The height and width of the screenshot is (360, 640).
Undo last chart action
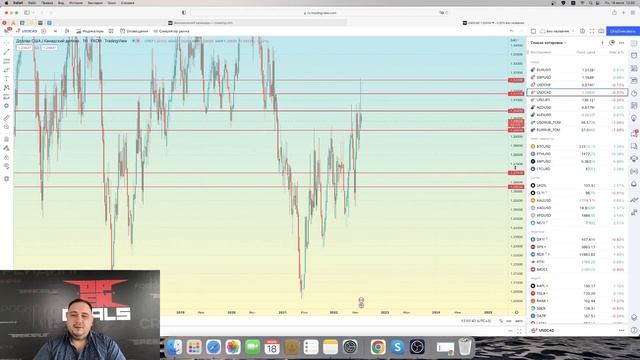[x=512, y=31]
